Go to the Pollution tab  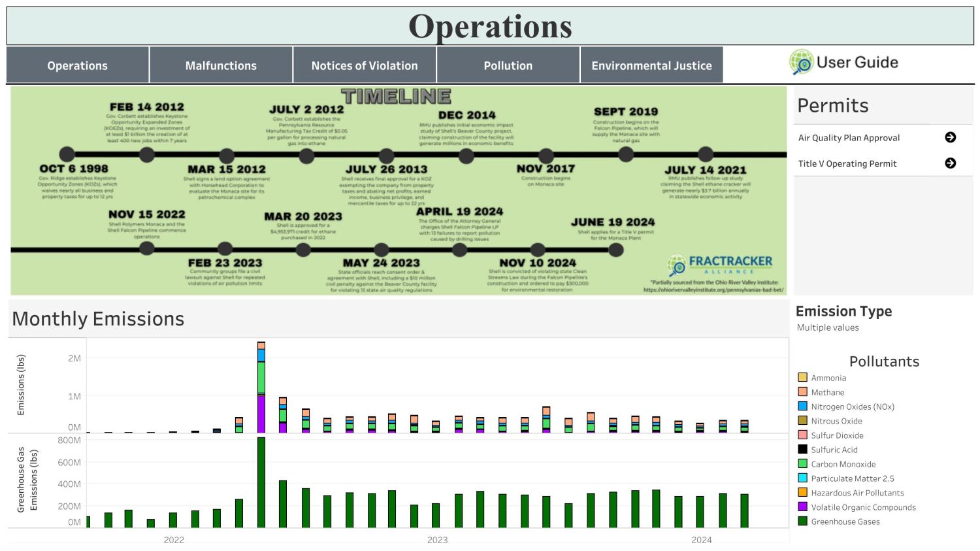tap(508, 65)
